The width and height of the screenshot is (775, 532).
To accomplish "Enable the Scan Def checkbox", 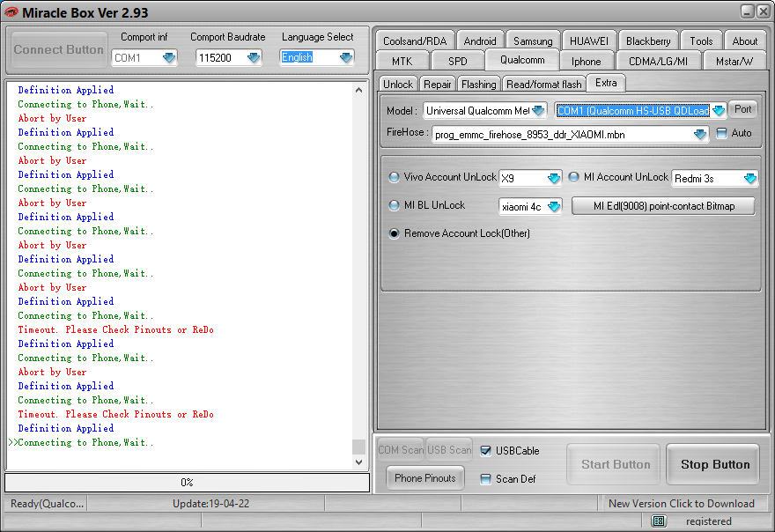I will [x=486, y=479].
